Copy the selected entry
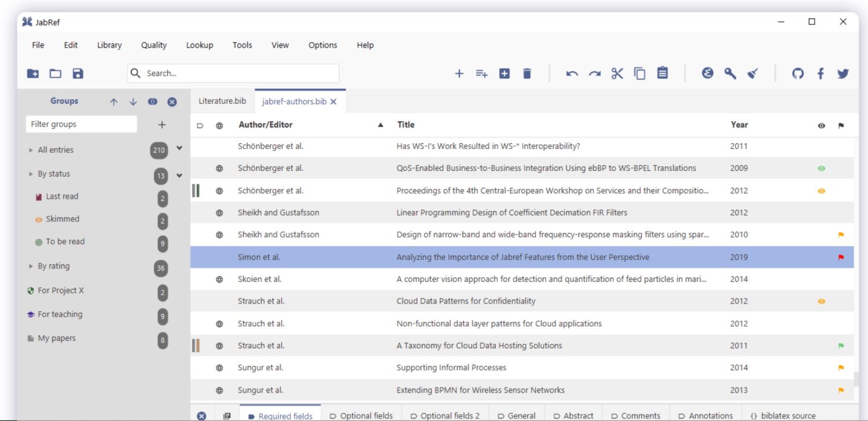The image size is (868, 421). (639, 74)
